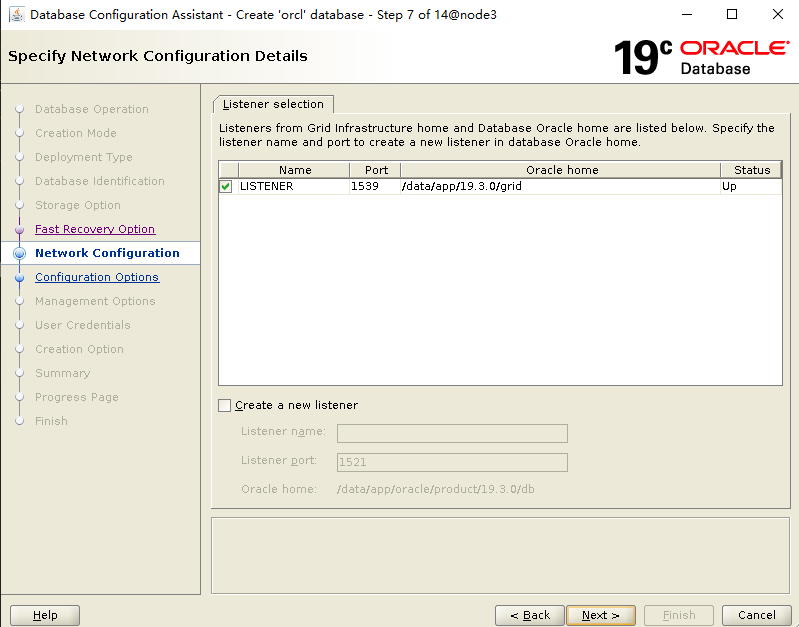Click User Credentials step in sidebar
Viewport: 799px width, 627px height.
click(83, 325)
